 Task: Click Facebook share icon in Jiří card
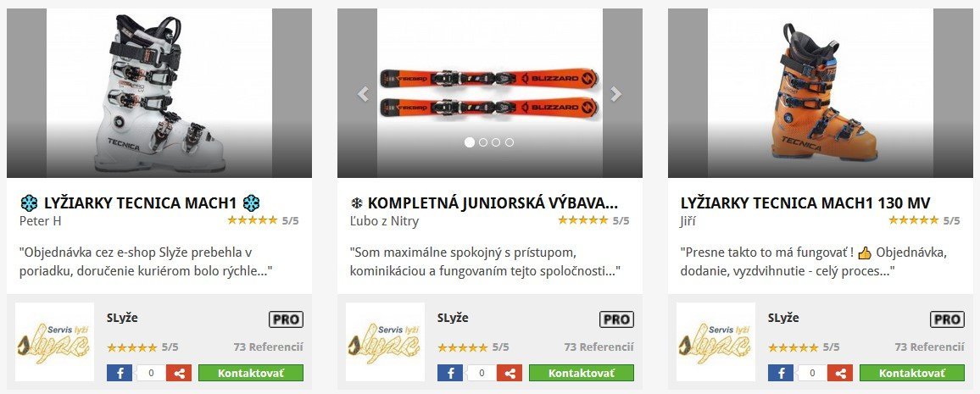click(781, 374)
